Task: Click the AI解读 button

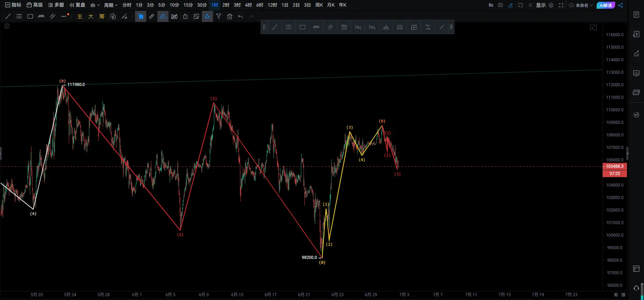Action: coord(606,5)
